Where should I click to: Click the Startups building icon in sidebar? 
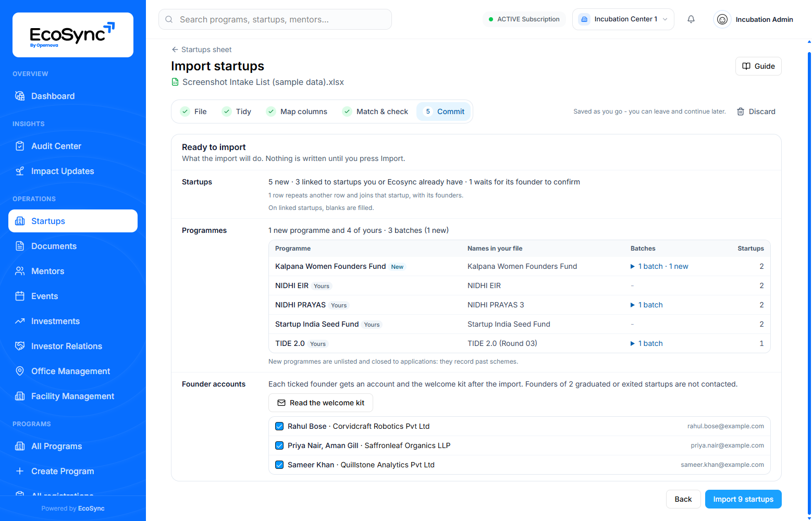[20, 221]
